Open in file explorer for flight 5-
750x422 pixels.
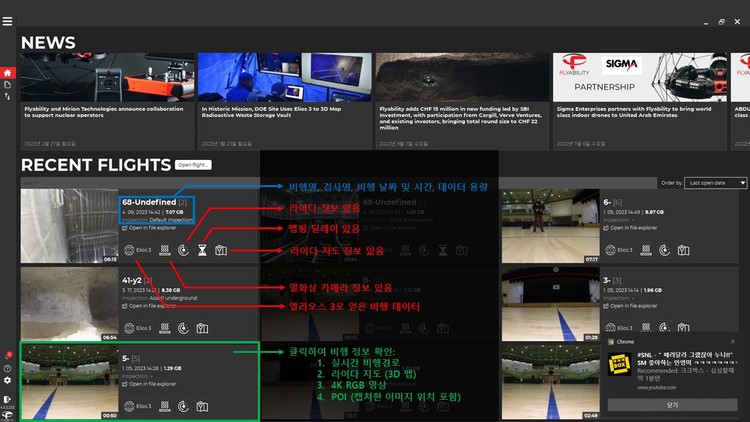(x=149, y=384)
